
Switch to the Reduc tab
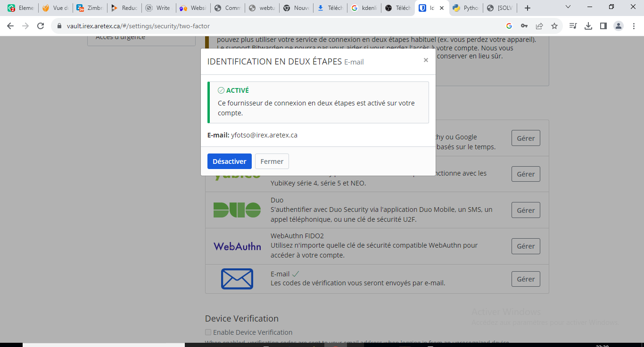124,8
